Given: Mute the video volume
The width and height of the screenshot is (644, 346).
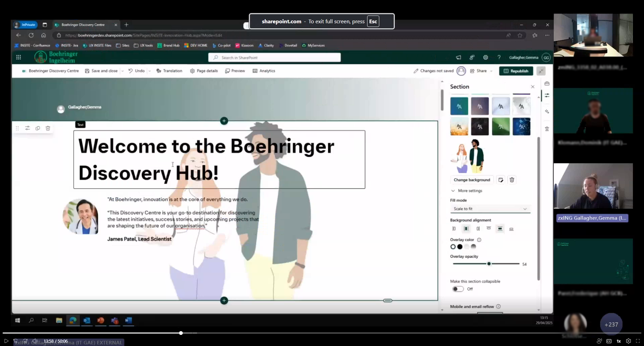Looking at the screenshot, I should [35, 341].
